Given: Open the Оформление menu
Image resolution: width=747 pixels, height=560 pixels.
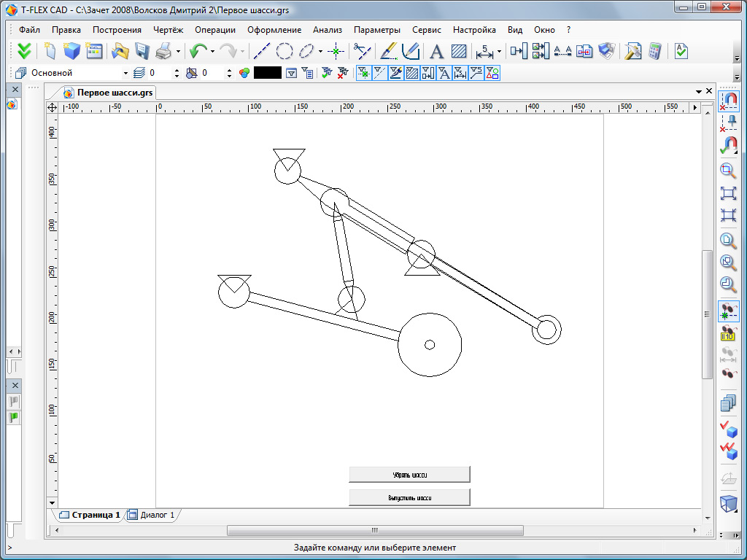Looking at the screenshot, I should [x=274, y=29].
